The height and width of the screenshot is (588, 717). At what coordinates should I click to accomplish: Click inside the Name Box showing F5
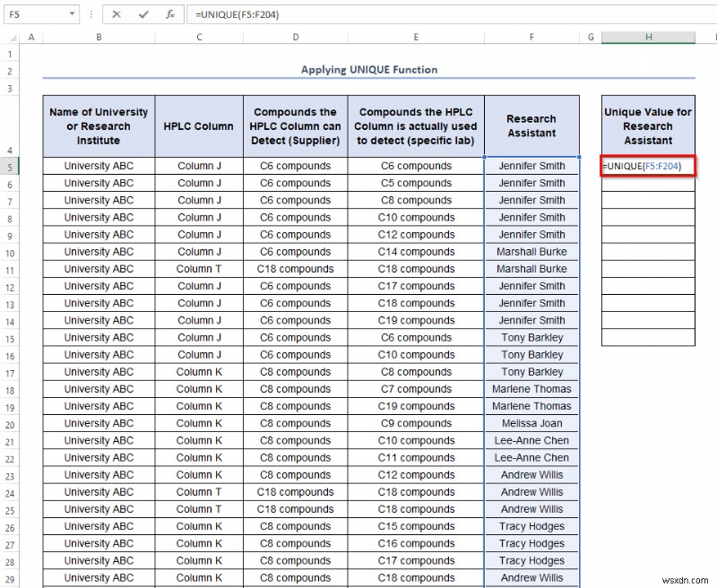click(31, 14)
